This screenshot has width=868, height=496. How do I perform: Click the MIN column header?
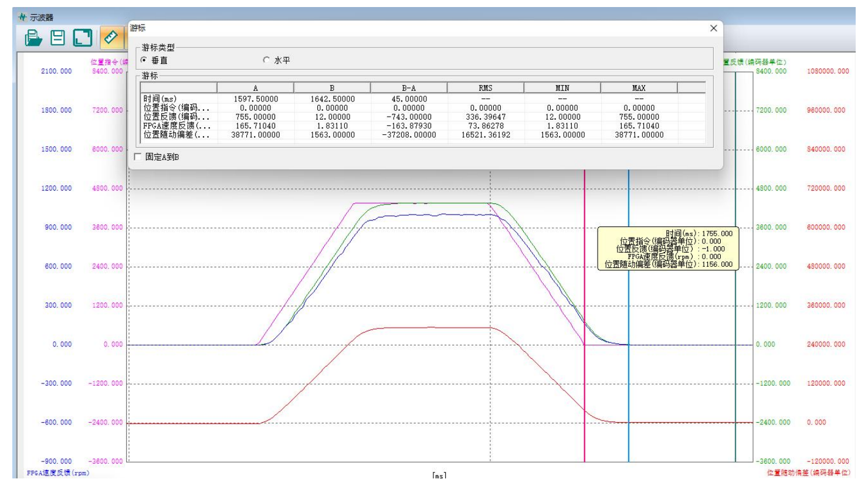click(562, 88)
